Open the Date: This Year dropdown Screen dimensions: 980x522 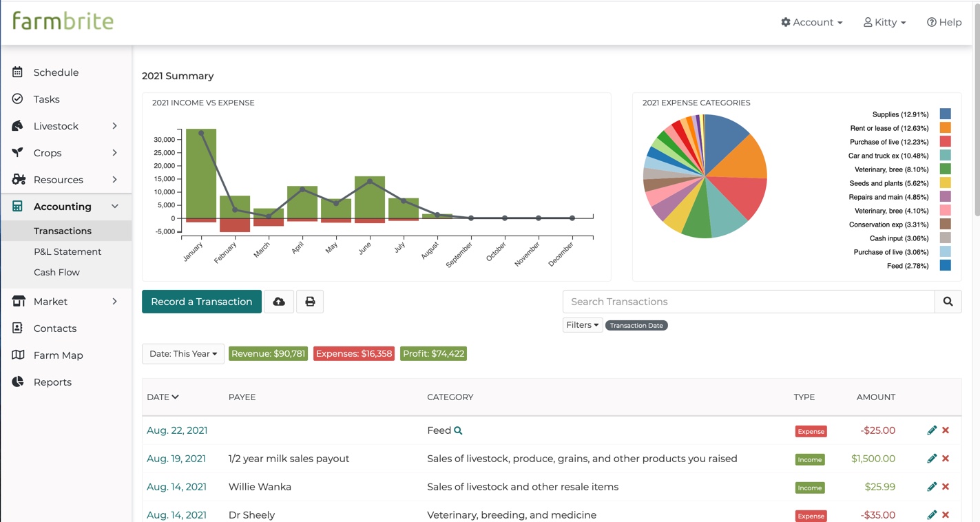183,354
